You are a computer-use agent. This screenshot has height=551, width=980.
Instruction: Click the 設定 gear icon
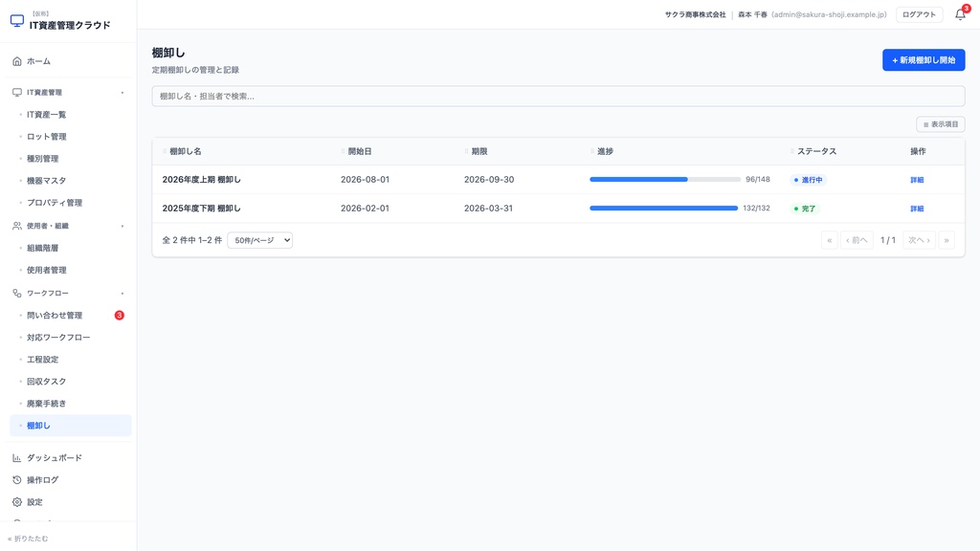[17, 502]
